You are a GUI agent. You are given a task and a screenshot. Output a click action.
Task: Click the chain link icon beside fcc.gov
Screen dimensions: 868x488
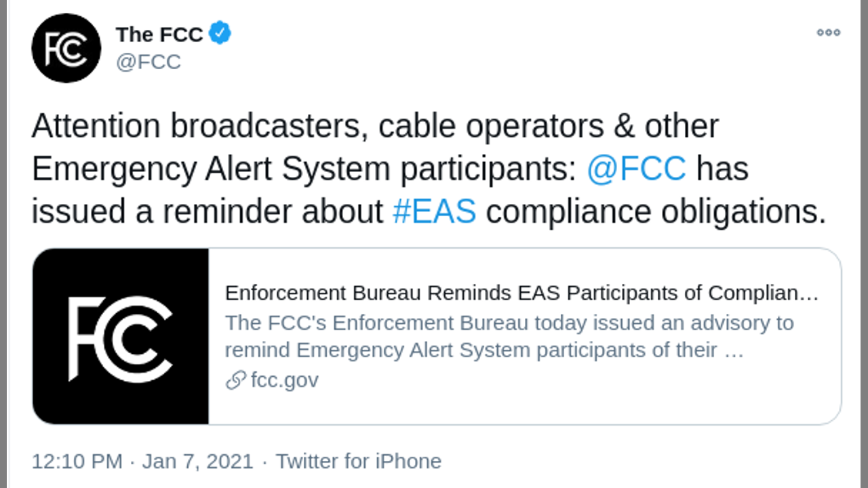click(235, 381)
